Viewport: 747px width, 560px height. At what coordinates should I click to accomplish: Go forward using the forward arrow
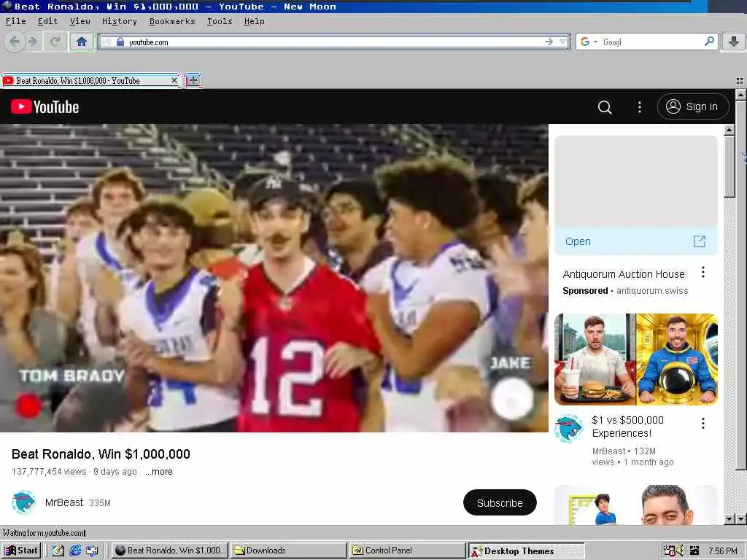[33, 42]
